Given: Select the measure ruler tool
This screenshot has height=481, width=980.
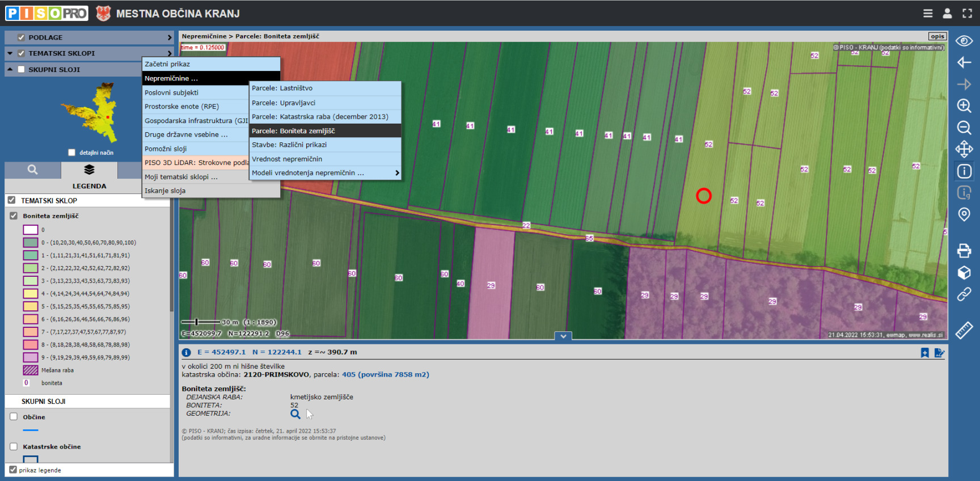Looking at the screenshot, I should click(x=964, y=330).
